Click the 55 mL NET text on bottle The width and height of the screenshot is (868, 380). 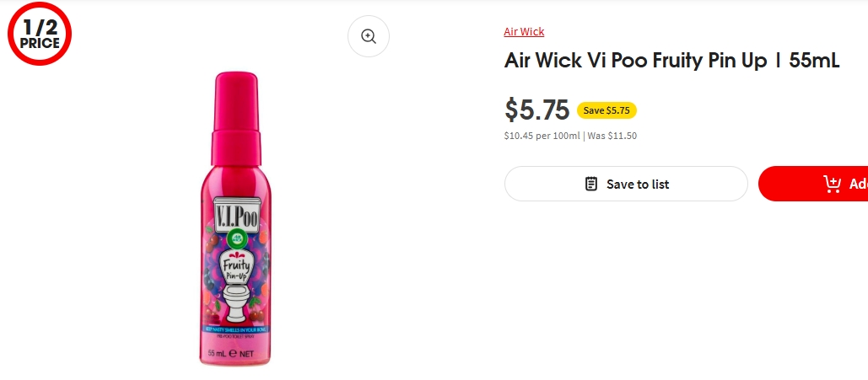232,355
